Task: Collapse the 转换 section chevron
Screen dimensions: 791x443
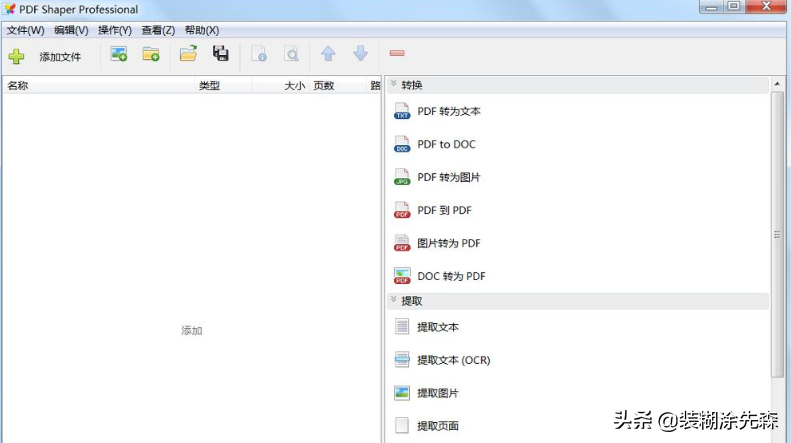Action: (x=393, y=84)
